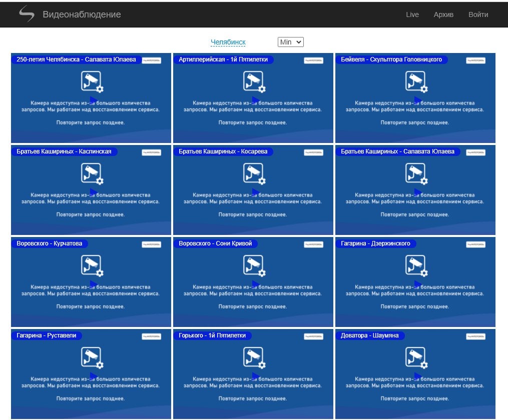Select the Бейвеля - Скульптора Головницкого label

[391, 59]
